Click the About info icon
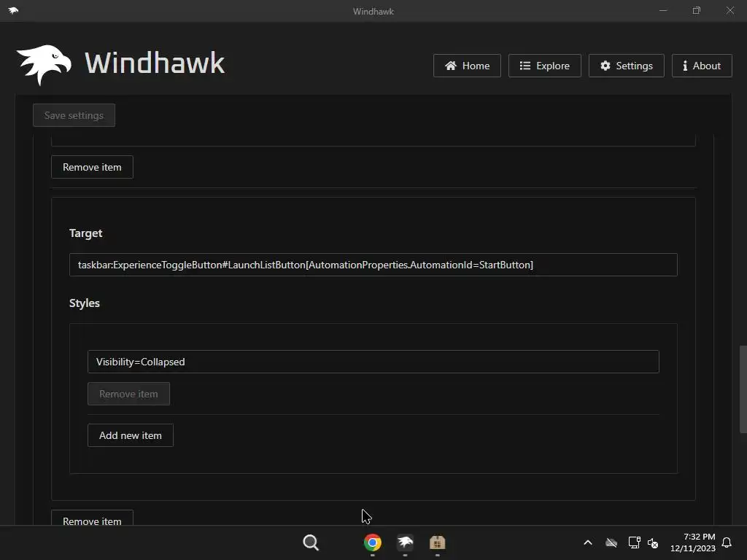Screen dimensions: 747x560 [x=685, y=66]
